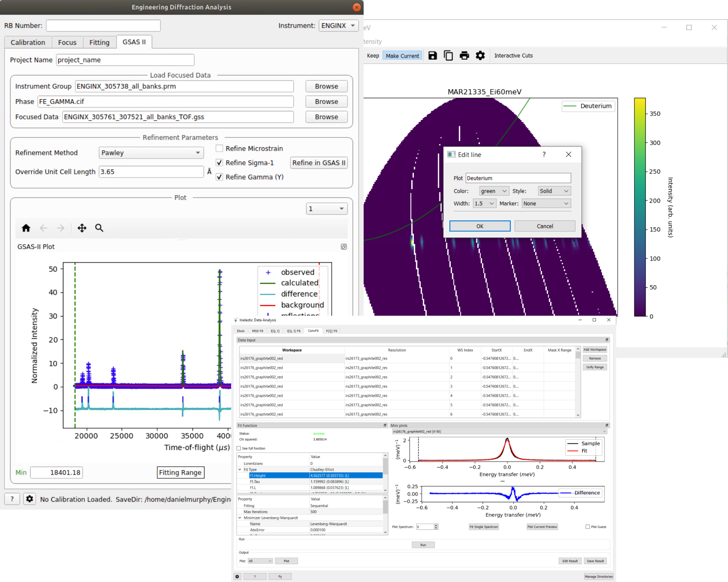Click the save icon in slice viewer toolbar
The height and width of the screenshot is (582, 728).
(x=432, y=56)
